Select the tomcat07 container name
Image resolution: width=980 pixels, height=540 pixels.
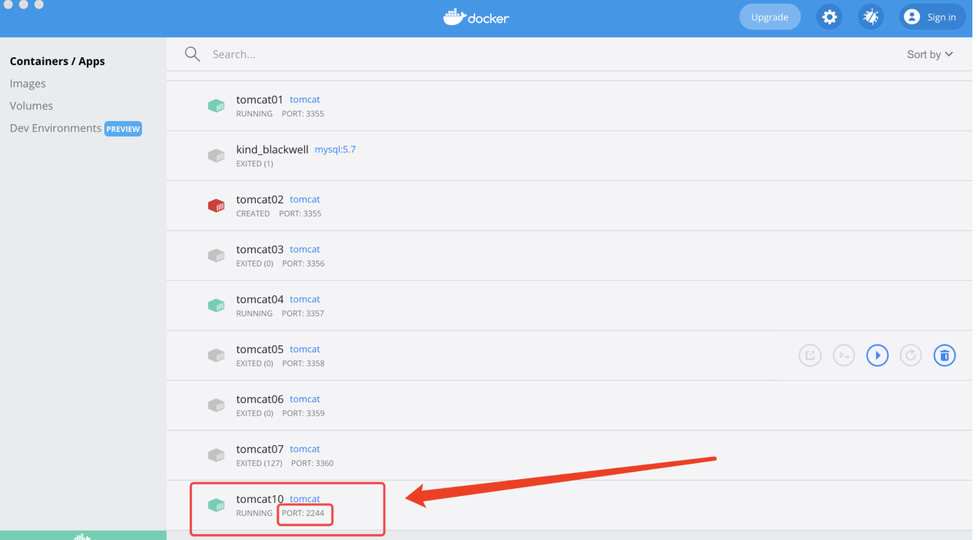coord(260,449)
